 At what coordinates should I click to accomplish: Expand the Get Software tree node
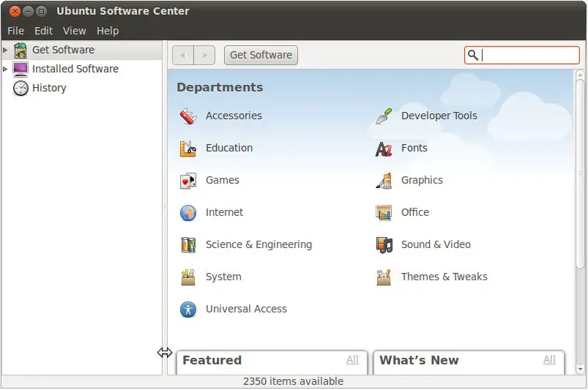pyautogui.click(x=6, y=50)
